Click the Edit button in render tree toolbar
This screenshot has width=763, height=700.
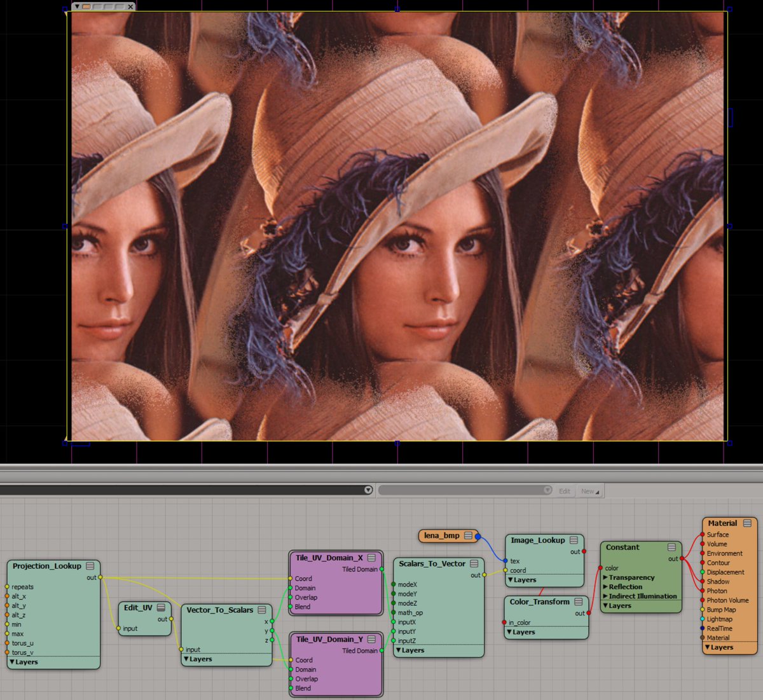pyautogui.click(x=565, y=491)
